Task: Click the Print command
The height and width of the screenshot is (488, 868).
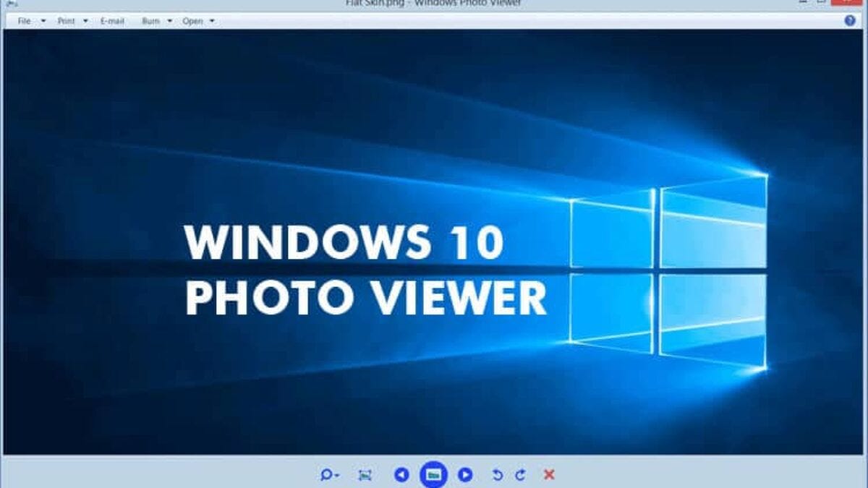Action: [x=65, y=20]
